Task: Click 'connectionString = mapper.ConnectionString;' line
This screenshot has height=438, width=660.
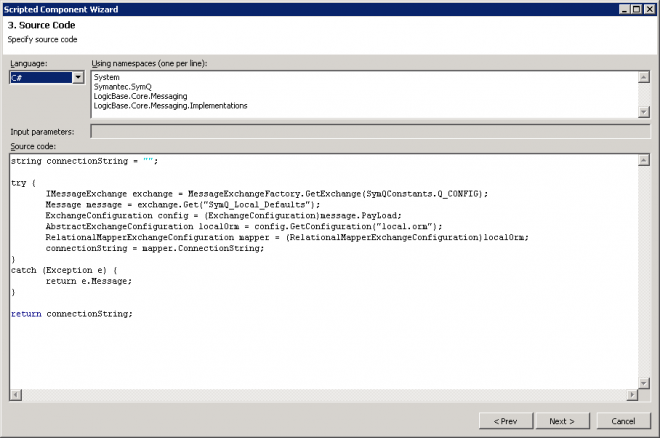Action: click(x=155, y=249)
